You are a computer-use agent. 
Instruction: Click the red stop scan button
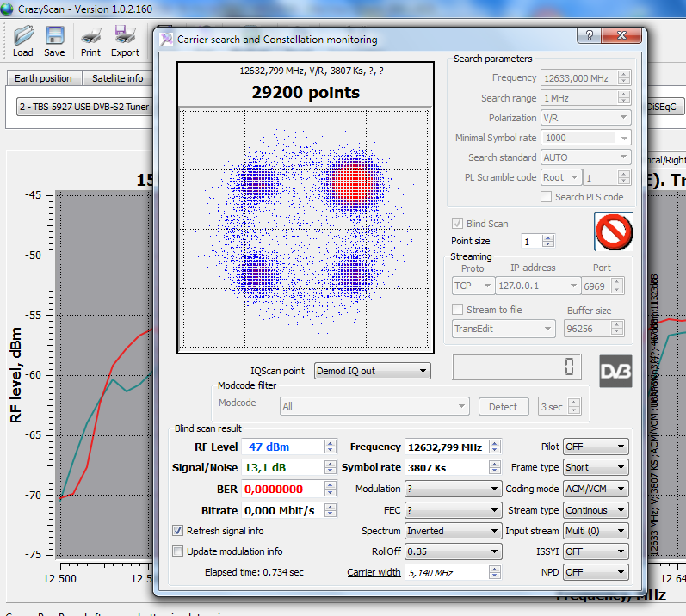tap(614, 231)
